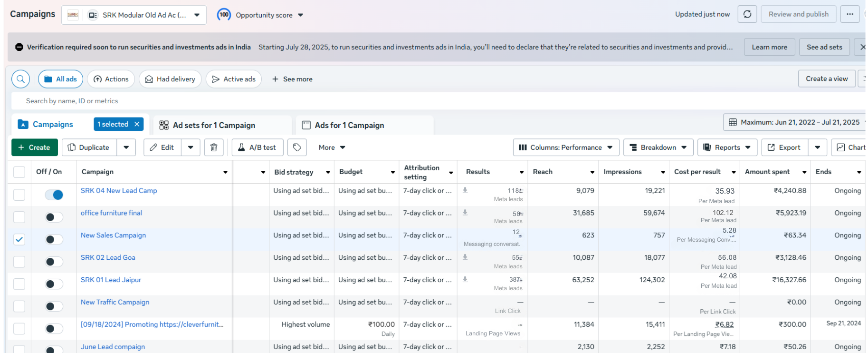Toggle off SRK 04 New Lead Camp
Screen dimensions: 868x353
tap(54, 195)
